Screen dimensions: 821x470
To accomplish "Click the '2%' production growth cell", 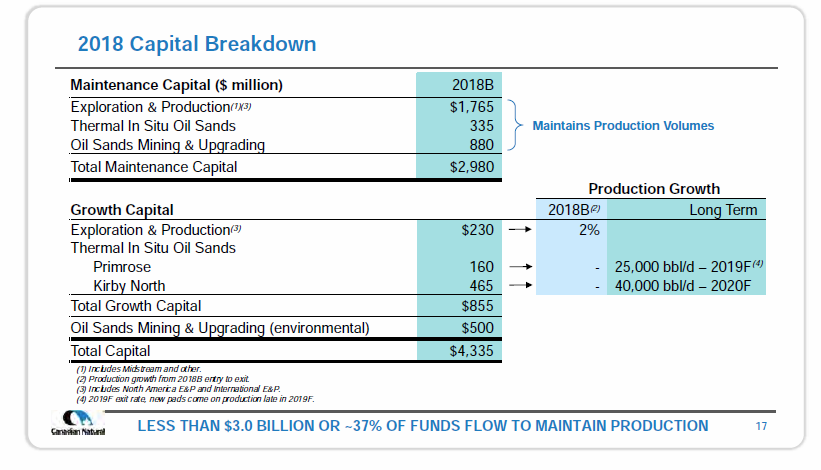I will coord(589,230).
